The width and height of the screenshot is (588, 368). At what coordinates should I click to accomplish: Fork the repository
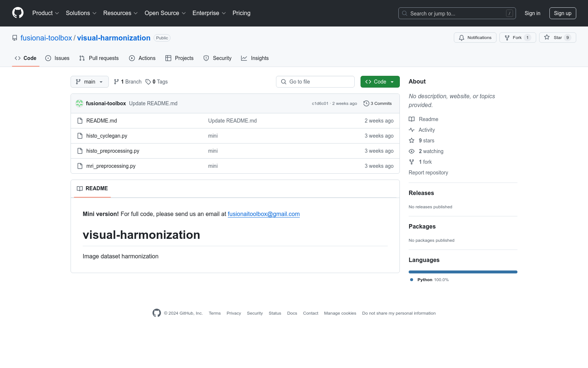pyautogui.click(x=518, y=38)
